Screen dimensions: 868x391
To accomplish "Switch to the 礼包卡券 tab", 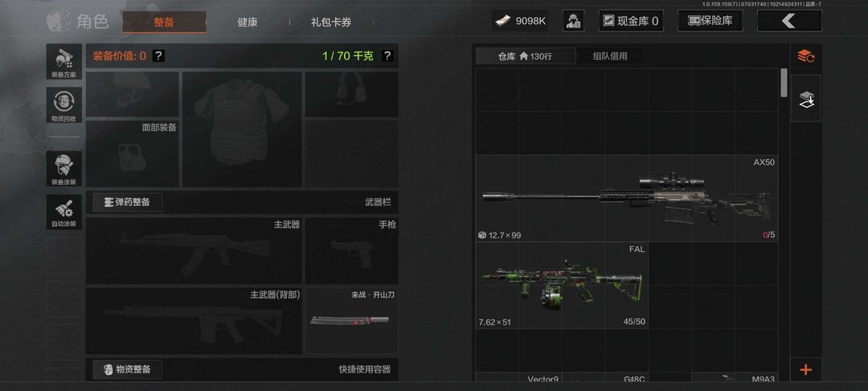I will click(331, 23).
